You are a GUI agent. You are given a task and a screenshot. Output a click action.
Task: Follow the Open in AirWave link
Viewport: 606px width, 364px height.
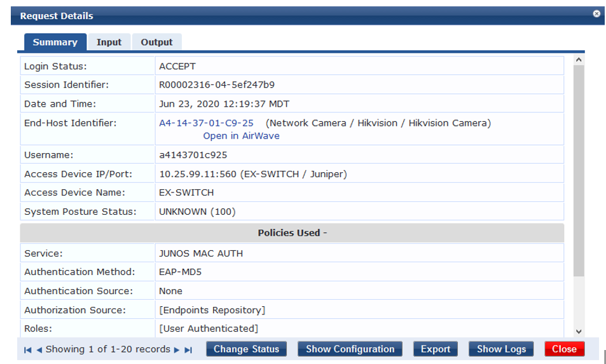[x=241, y=136]
